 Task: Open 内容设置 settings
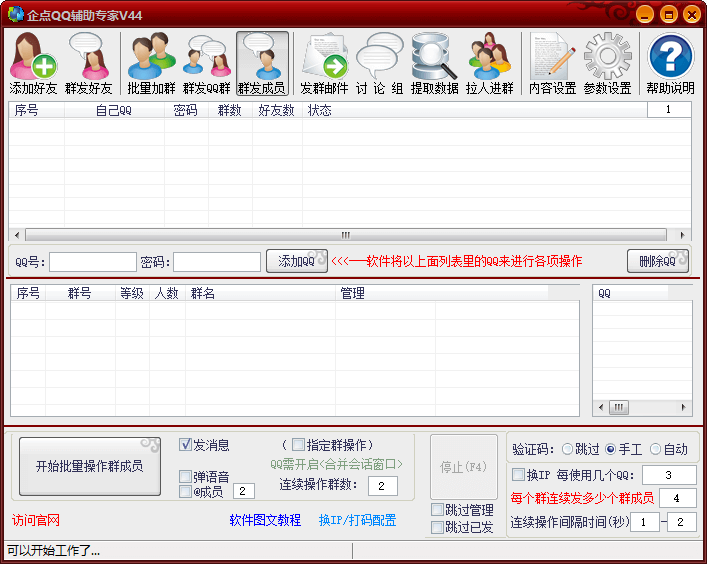tap(552, 63)
